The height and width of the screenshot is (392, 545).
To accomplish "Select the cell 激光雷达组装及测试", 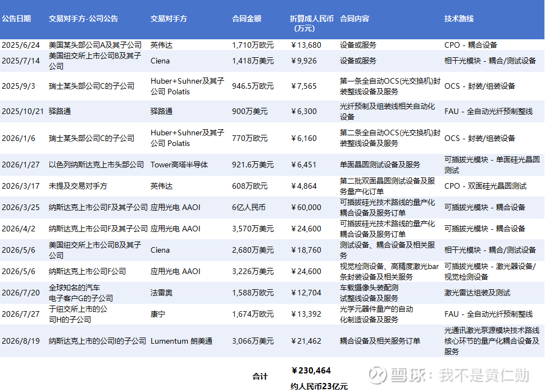I will point(477,293).
